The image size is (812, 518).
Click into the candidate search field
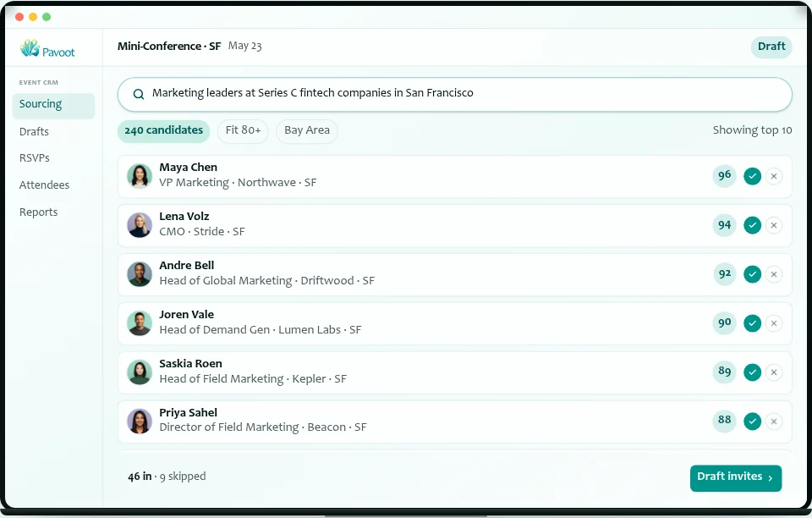click(455, 94)
